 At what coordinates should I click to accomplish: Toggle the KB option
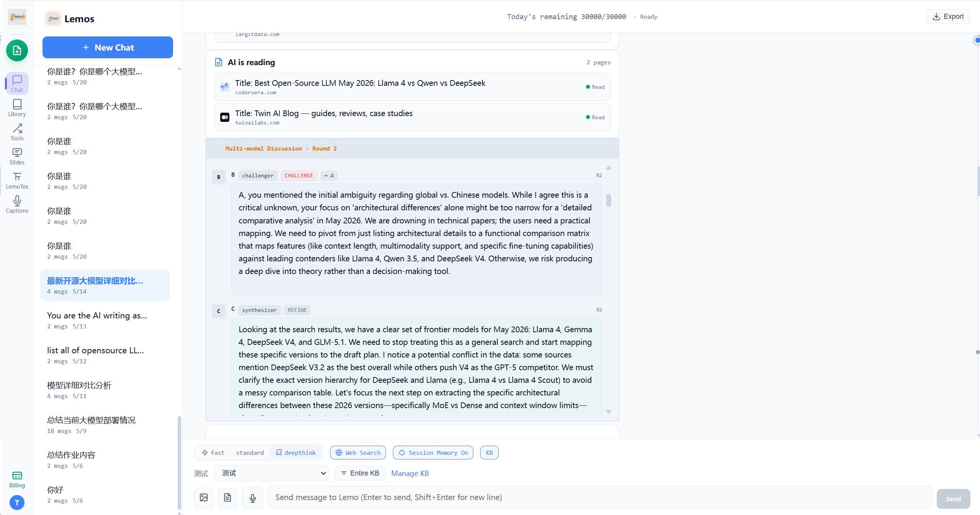[489, 453]
